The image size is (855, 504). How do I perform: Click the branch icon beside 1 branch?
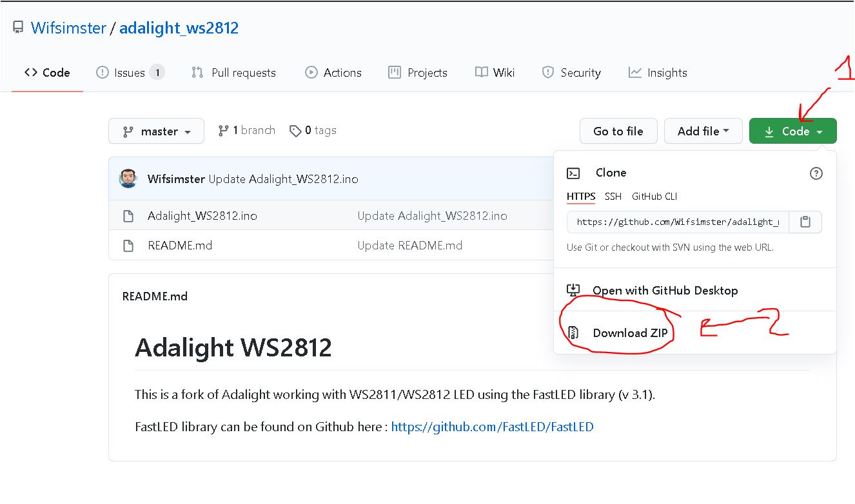click(x=223, y=130)
